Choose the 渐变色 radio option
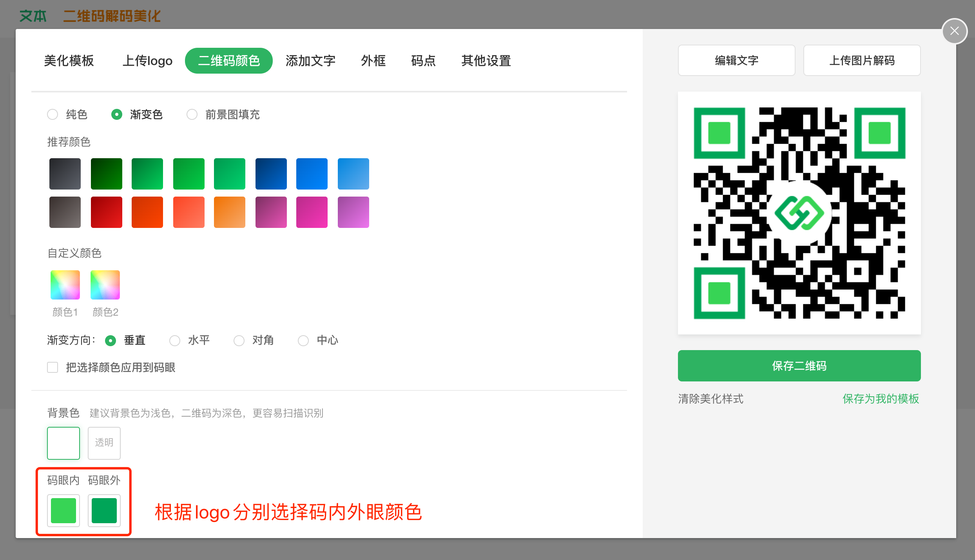 click(x=117, y=114)
